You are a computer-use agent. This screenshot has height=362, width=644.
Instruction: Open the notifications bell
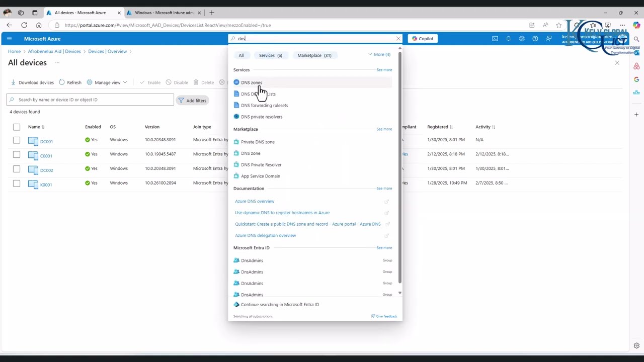[x=508, y=39]
